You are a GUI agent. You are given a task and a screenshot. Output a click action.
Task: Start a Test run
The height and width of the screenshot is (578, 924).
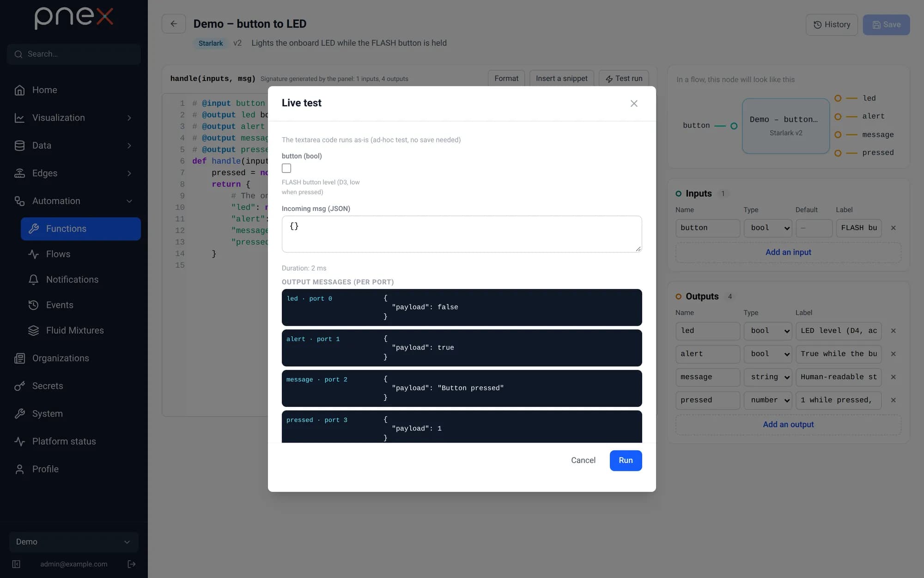(x=624, y=79)
